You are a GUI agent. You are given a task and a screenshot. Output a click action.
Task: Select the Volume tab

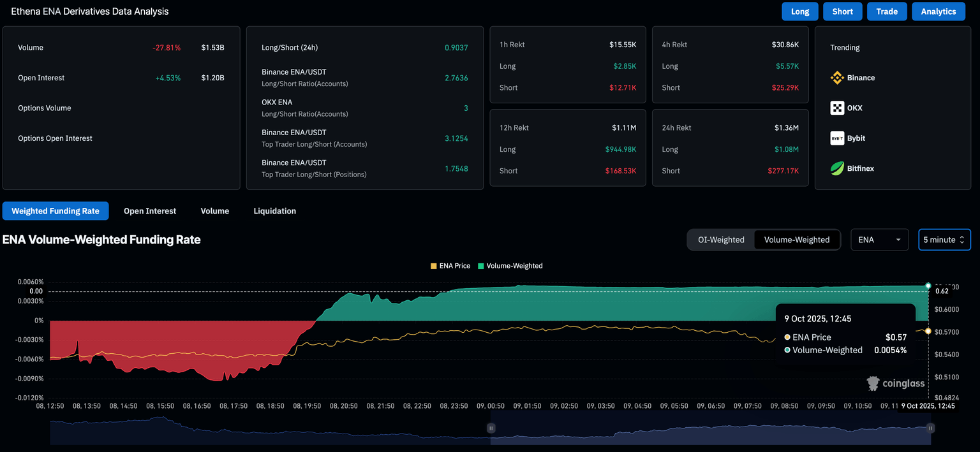215,211
